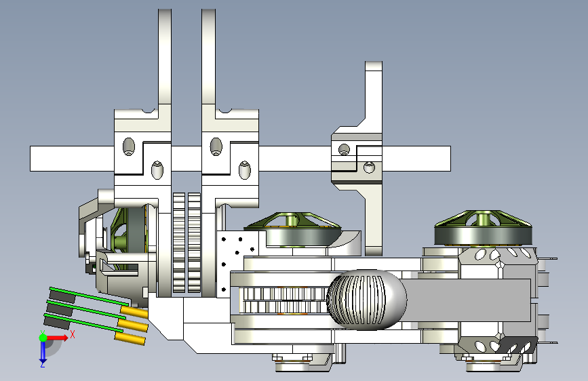Select the toothed belt left of the ball
Viewport: 588px width, 381px height.
[x=285, y=300]
